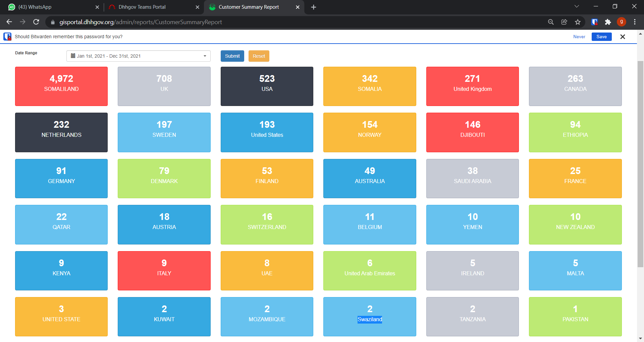Open the IRELAND 5 card
The width and height of the screenshot is (644, 342).
click(473, 271)
